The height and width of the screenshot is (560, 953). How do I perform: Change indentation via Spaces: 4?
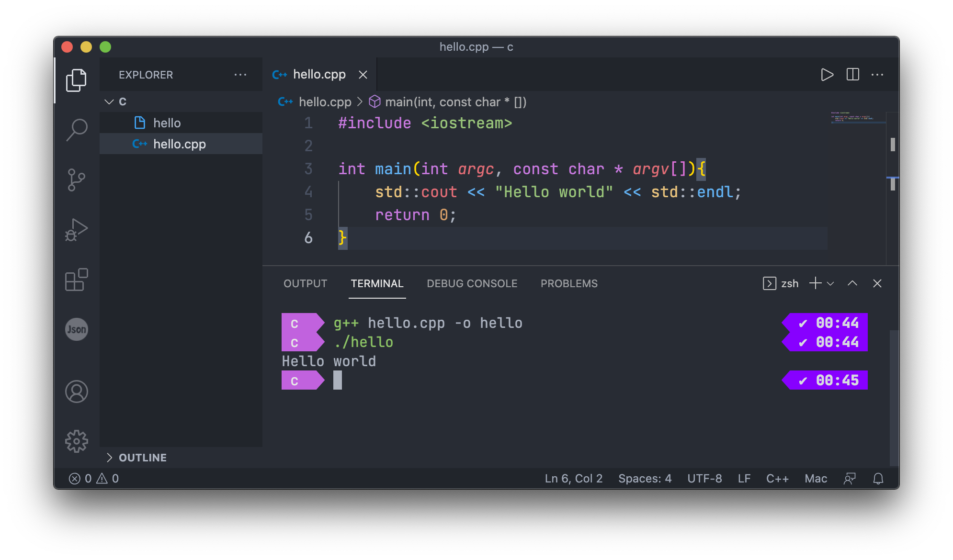[x=645, y=479]
